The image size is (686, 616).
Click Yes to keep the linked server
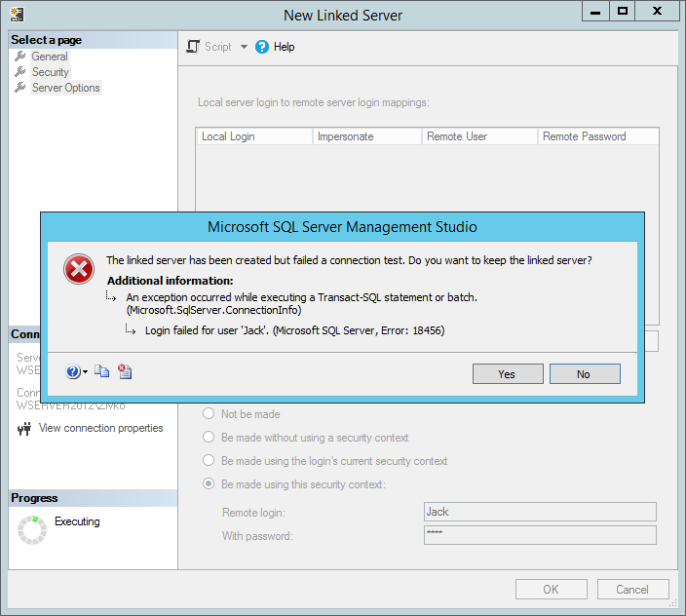tap(508, 374)
